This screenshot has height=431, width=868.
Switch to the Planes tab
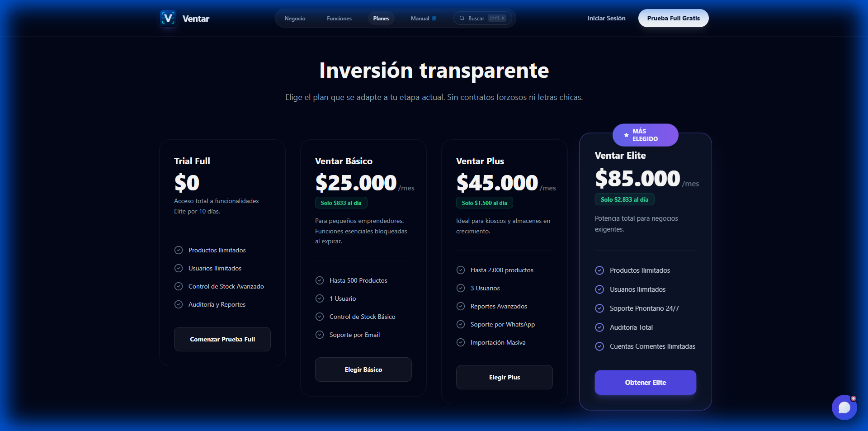click(x=381, y=18)
